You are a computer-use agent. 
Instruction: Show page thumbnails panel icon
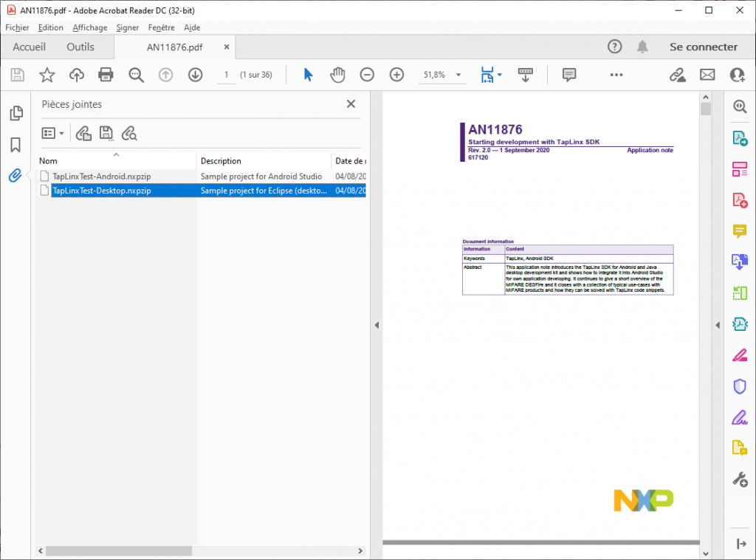point(16,113)
